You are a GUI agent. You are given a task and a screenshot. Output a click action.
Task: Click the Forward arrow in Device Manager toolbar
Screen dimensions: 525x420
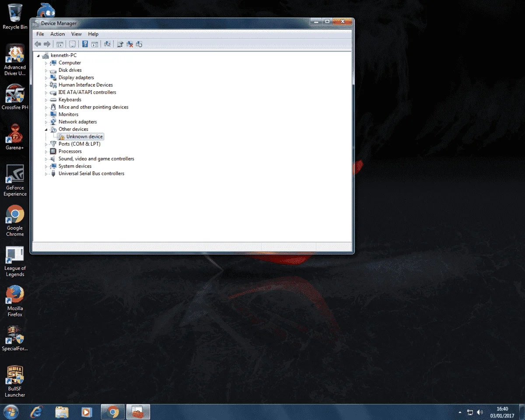coord(47,44)
